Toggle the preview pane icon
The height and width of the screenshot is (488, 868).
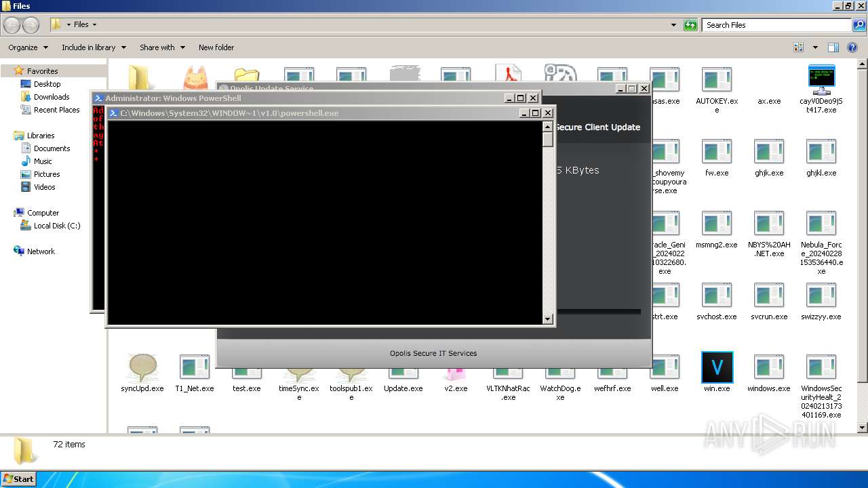[x=833, y=47]
